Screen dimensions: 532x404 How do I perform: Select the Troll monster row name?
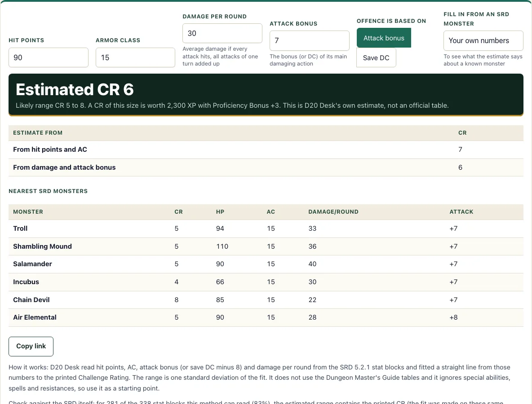(x=20, y=228)
